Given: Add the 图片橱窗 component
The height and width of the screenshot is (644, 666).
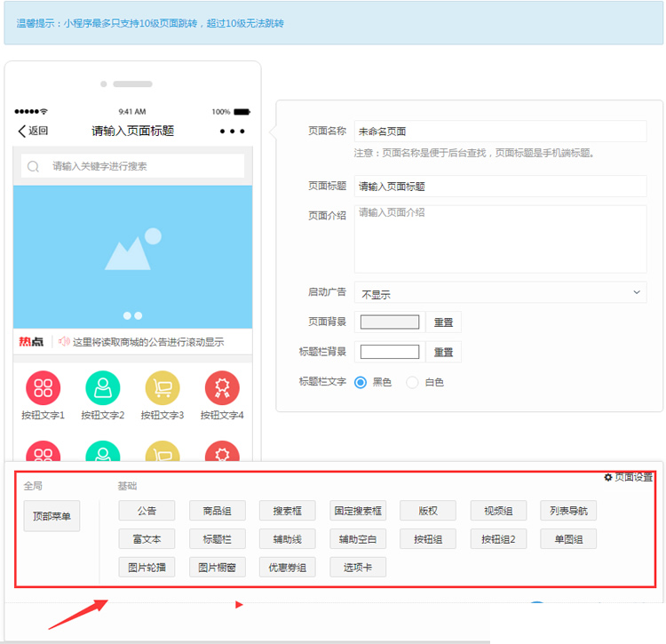Looking at the screenshot, I should coord(217,567).
